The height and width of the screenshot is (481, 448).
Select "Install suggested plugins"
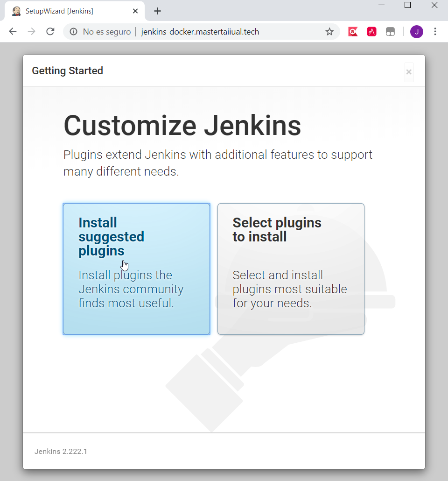[x=136, y=269]
